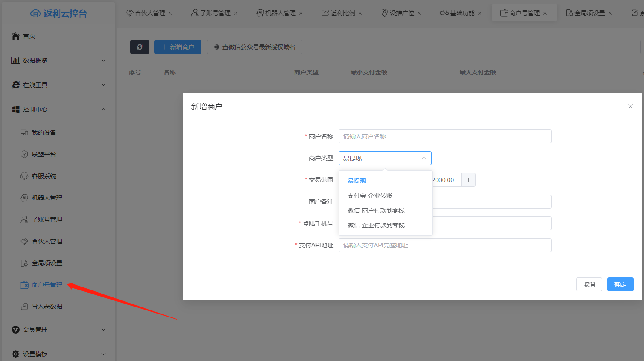The width and height of the screenshot is (644, 361).
Task: Click the robot icon in sidebar 机器人管理
Action: [x=24, y=198]
